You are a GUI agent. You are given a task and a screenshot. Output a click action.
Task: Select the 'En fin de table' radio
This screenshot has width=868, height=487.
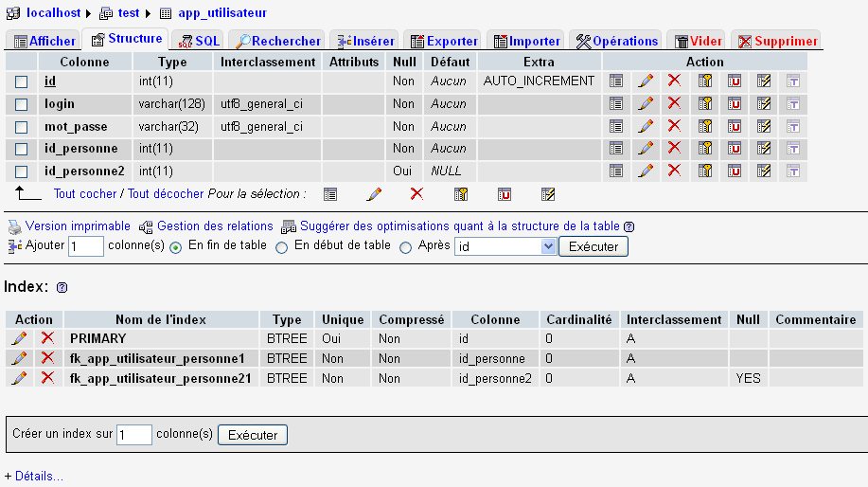click(x=175, y=247)
